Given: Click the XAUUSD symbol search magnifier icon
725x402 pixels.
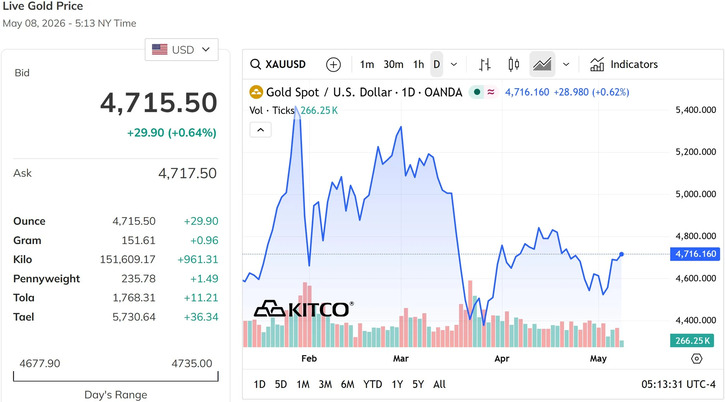Looking at the screenshot, I should [x=255, y=64].
